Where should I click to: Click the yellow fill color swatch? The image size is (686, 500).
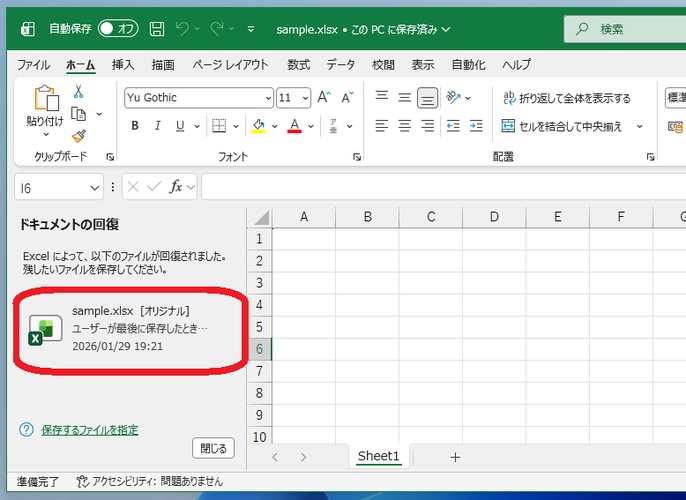[258, 126]
